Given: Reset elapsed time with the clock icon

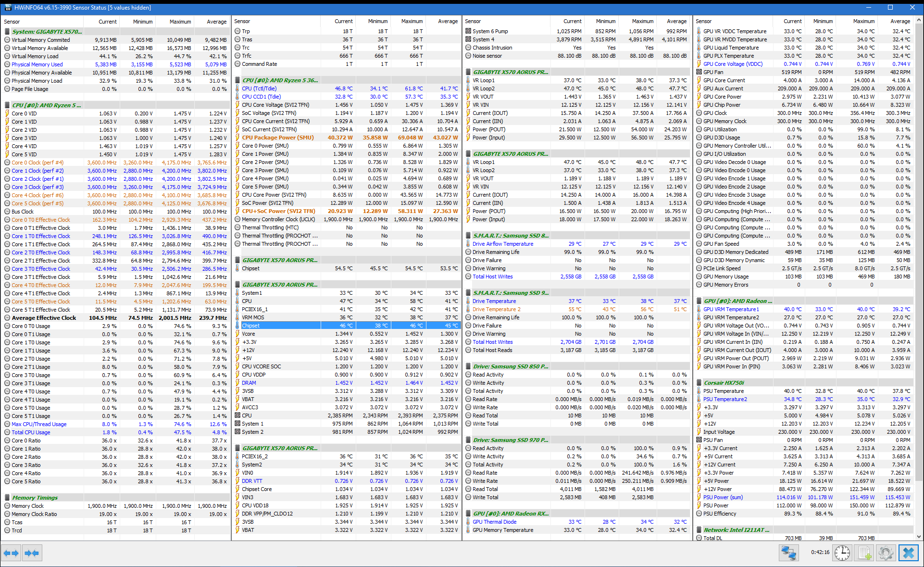Looking at the screenshot, I should (842, 553).
